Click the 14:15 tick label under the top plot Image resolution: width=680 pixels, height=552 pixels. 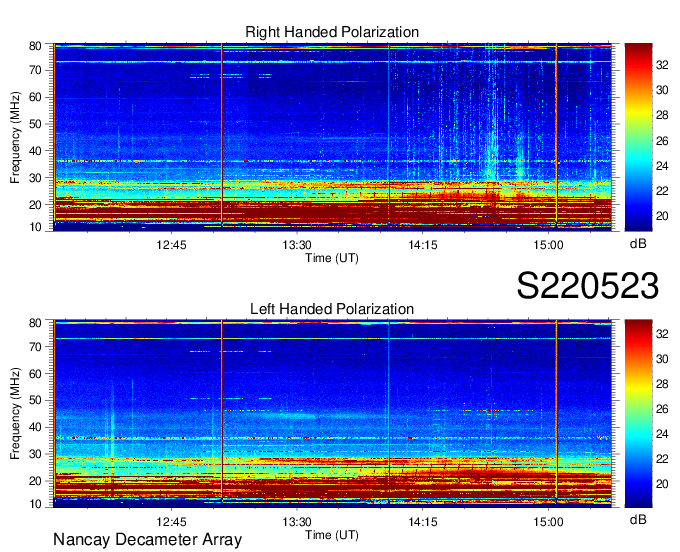423,245
